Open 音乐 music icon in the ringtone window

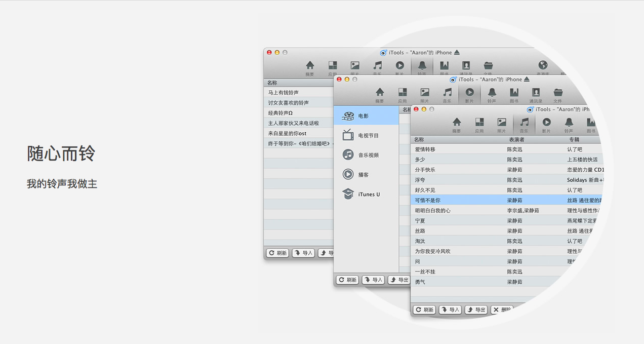(x=377, y=66)
